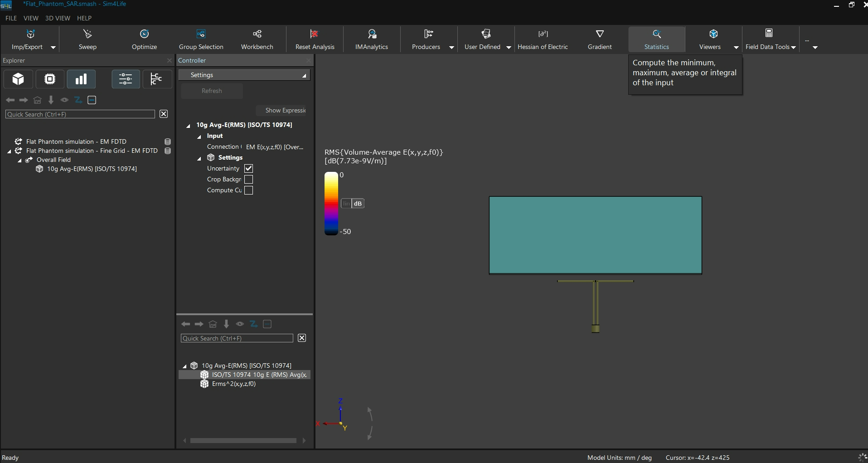868x463 pixels.
Task: Click the color scale gradient bar
Action: [331, 204]
